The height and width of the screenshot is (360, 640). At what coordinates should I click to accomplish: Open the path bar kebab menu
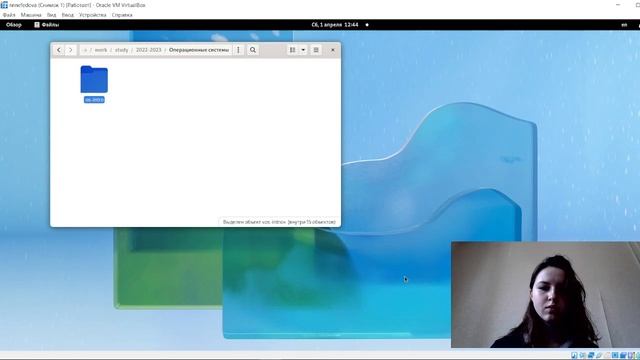[238, 50]
